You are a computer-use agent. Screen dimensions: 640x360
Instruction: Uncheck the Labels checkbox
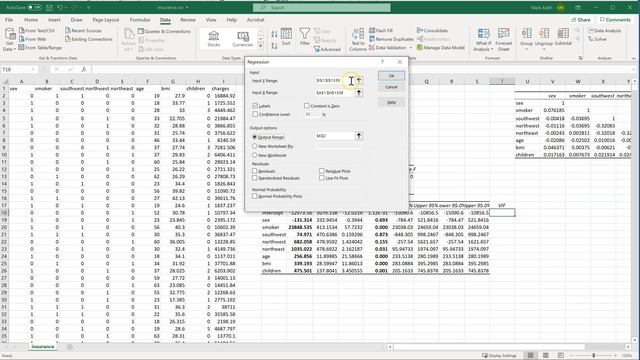(255, 106)
